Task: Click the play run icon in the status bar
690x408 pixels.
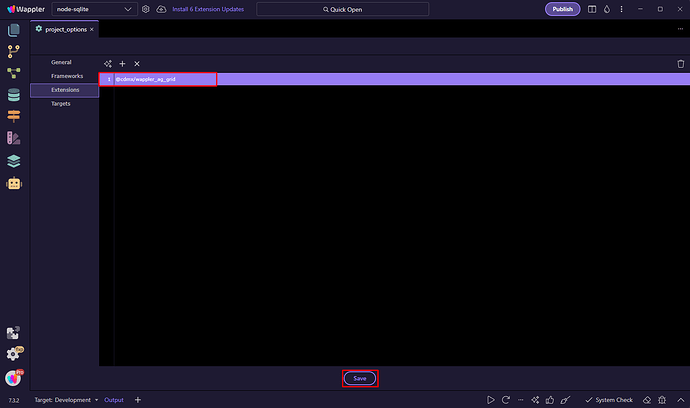Action: pos(490,400)
